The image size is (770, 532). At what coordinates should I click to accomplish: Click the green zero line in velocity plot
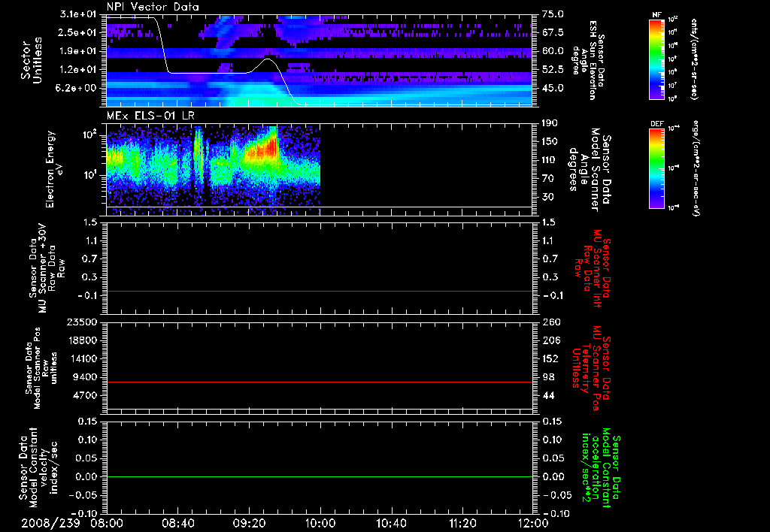click(320, 476)
